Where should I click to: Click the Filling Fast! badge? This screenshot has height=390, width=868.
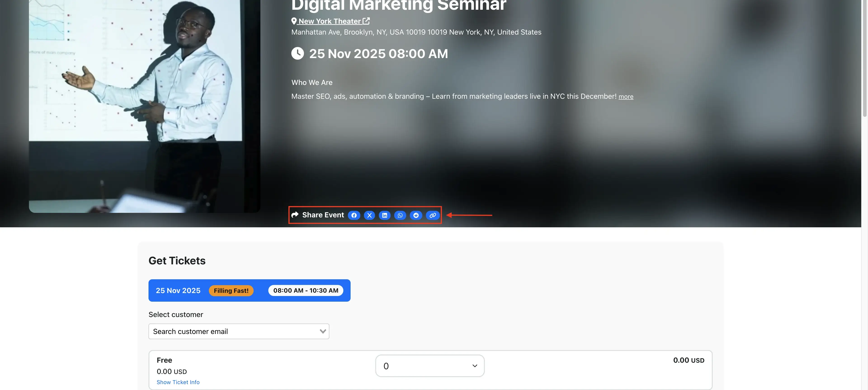pos(231,291)
